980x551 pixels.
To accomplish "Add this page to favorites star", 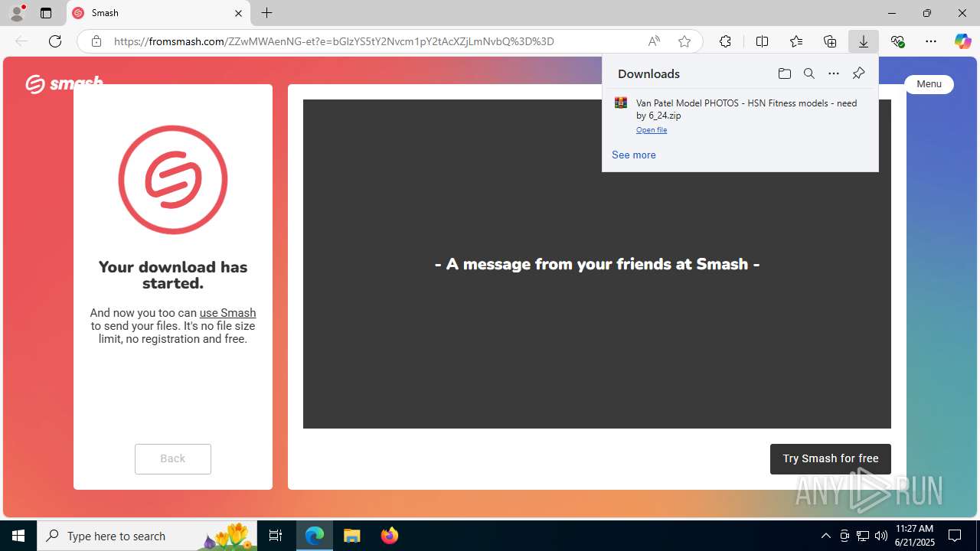I will click(x=684, y=41).
